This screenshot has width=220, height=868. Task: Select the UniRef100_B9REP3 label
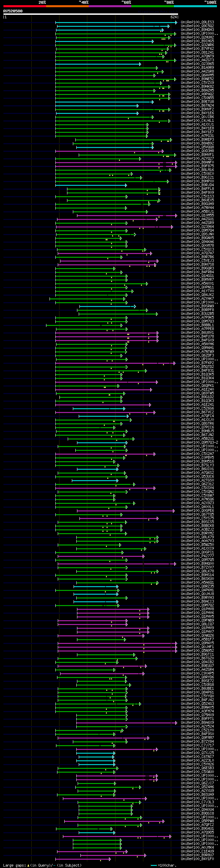[197, 140]
